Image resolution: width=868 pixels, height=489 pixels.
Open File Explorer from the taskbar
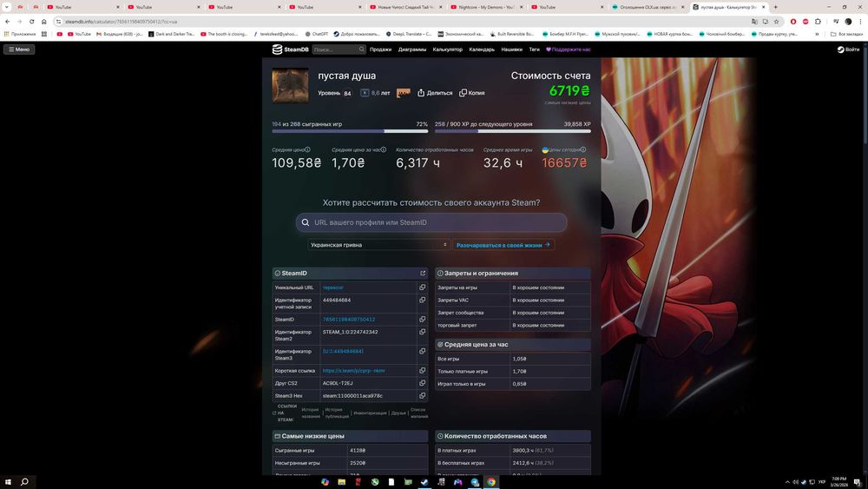pyautogui.click(x=341, y=482)
